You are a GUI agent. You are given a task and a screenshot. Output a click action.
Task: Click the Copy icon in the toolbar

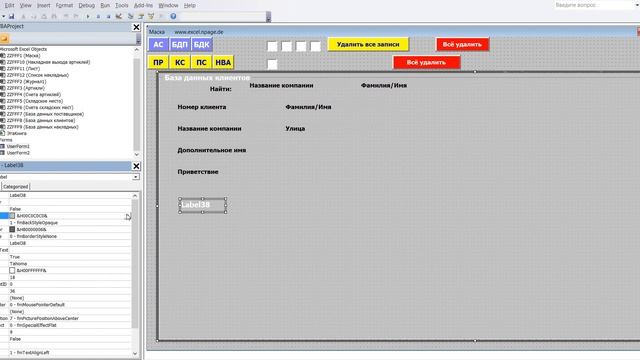coord(33,16)
